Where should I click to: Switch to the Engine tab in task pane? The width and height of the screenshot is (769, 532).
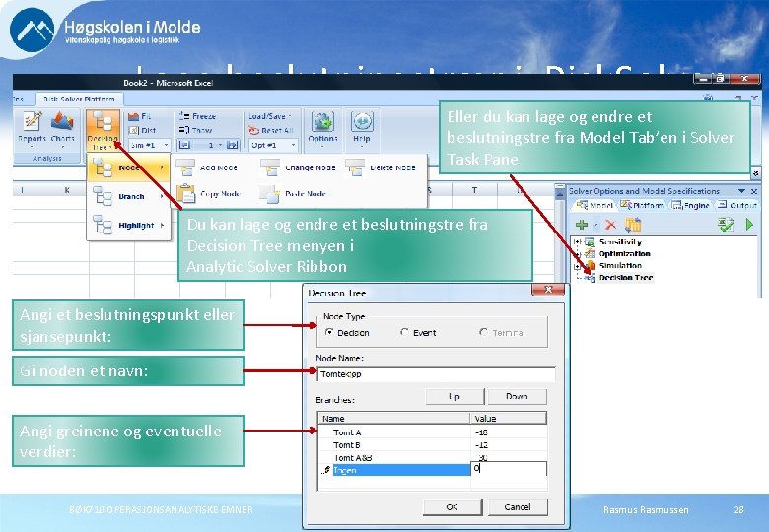[x=690, y=205]
